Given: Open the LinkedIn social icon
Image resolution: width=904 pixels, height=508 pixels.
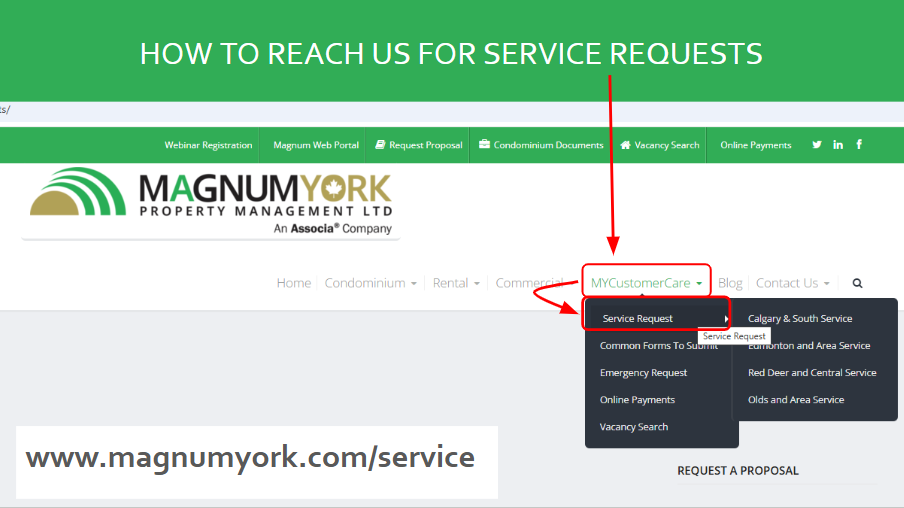Looking at the screenshot, I should coord(838,145).
